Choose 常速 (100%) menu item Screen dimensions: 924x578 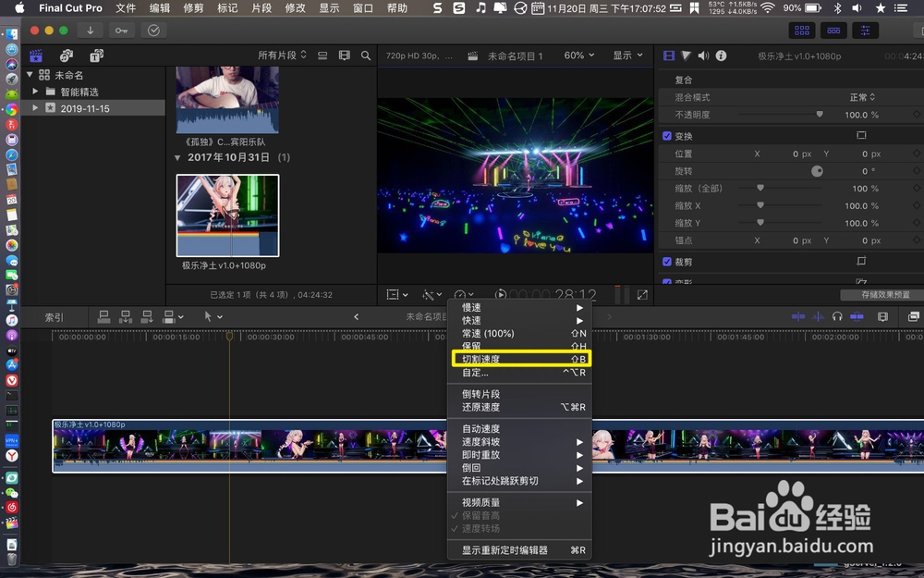521,333
